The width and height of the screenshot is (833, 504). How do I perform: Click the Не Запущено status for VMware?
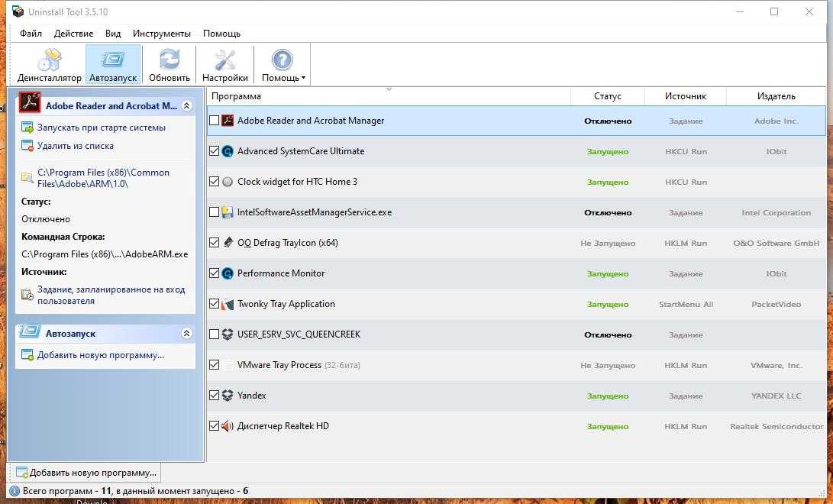608,365
